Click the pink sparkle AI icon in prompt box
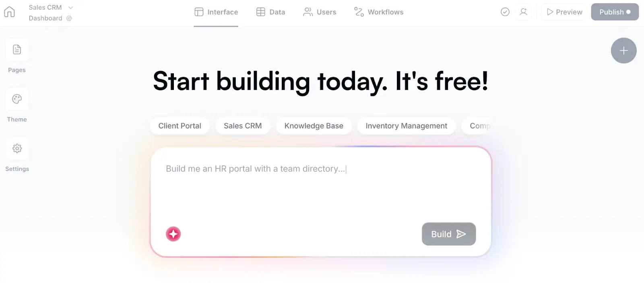 click(173, 234)
